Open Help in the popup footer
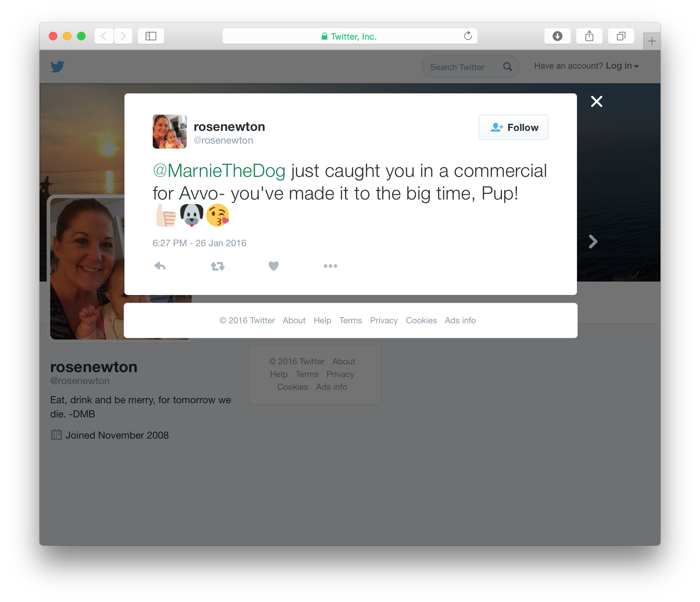700x602 pixels. 322,320
